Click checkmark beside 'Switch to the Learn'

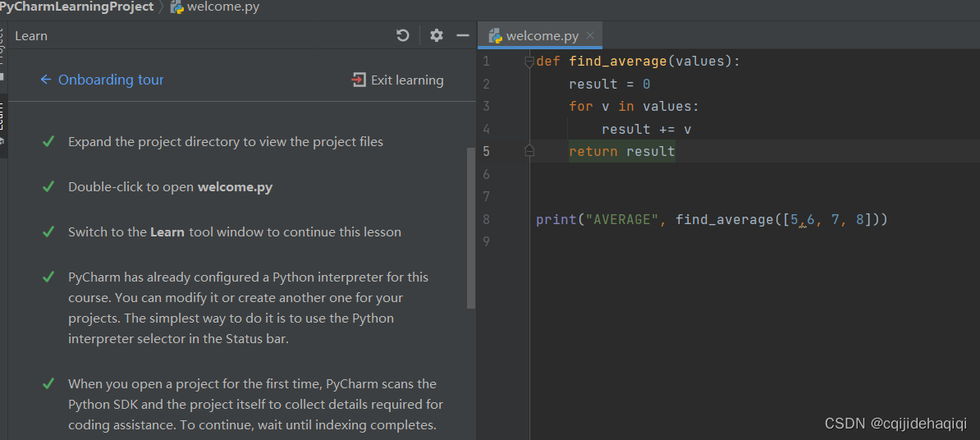[48, 231]
